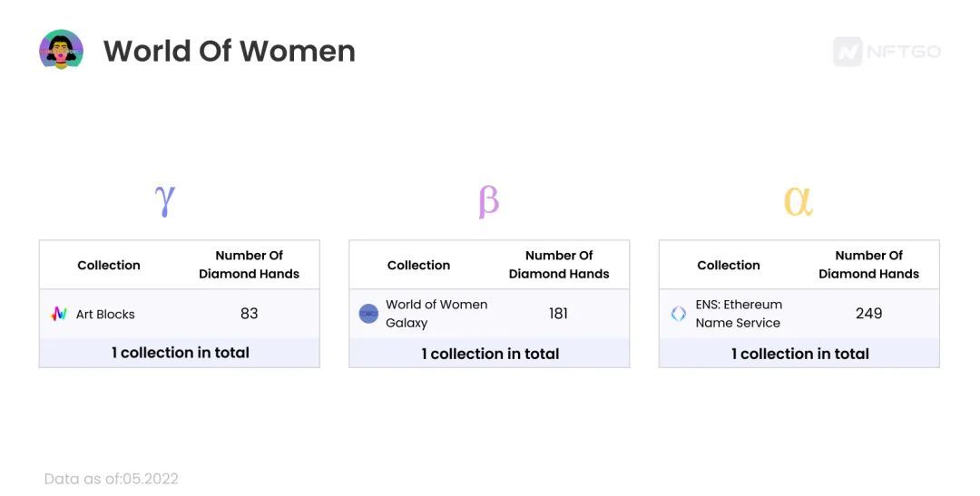
Task: Select the World Of Women title
Action: point(230,51)
